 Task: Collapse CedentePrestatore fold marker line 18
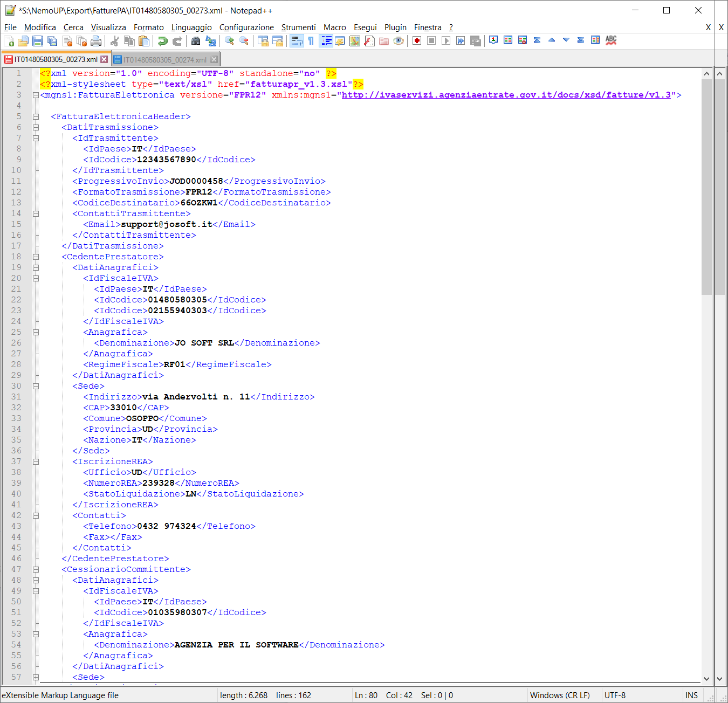click(x=36, y=257)
